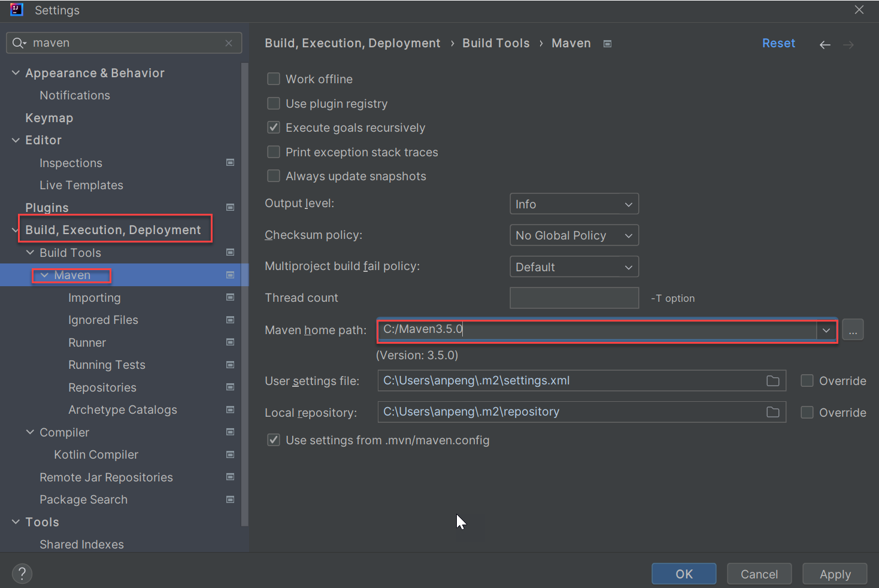Click the Apply button
The height and width of the screenshot is (588, 879).
pyautogui.click(x=835, y=574)
